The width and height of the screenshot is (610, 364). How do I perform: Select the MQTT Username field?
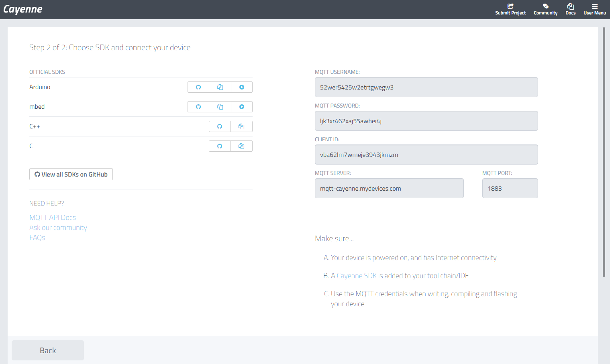pyautogui.click(x=426, y=87)
